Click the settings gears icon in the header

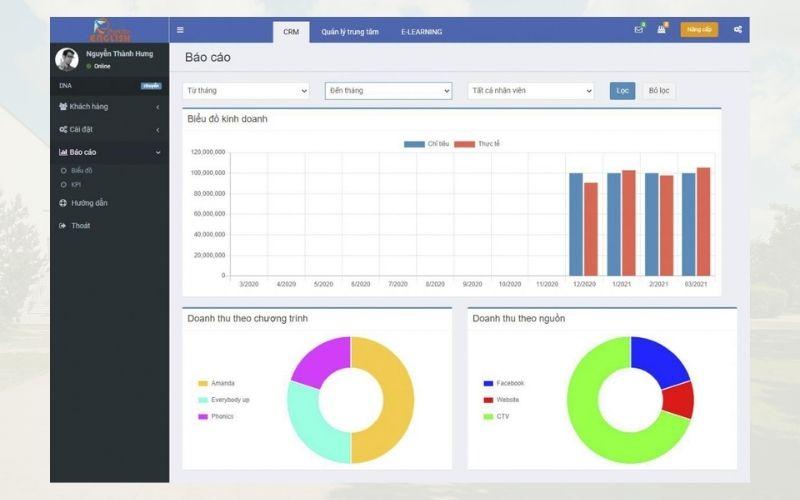tap(737, 30)
